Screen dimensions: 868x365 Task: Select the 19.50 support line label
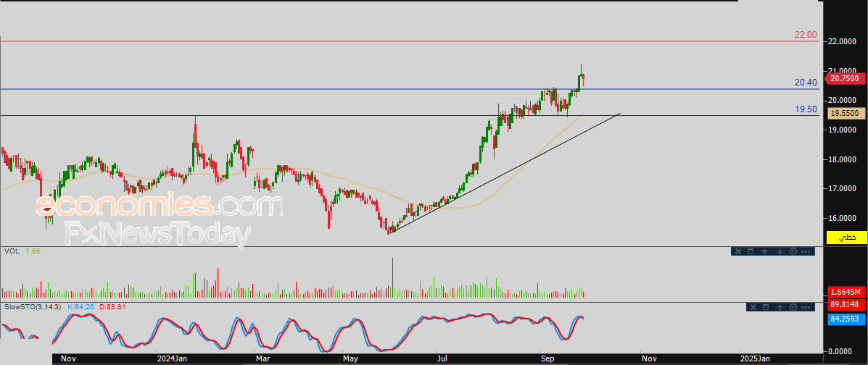click(806, 109)
